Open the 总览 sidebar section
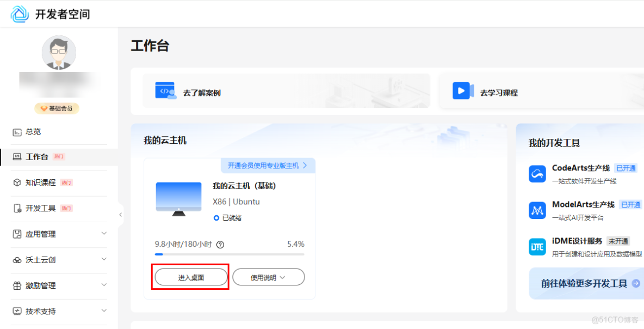 tap(34, 131)
